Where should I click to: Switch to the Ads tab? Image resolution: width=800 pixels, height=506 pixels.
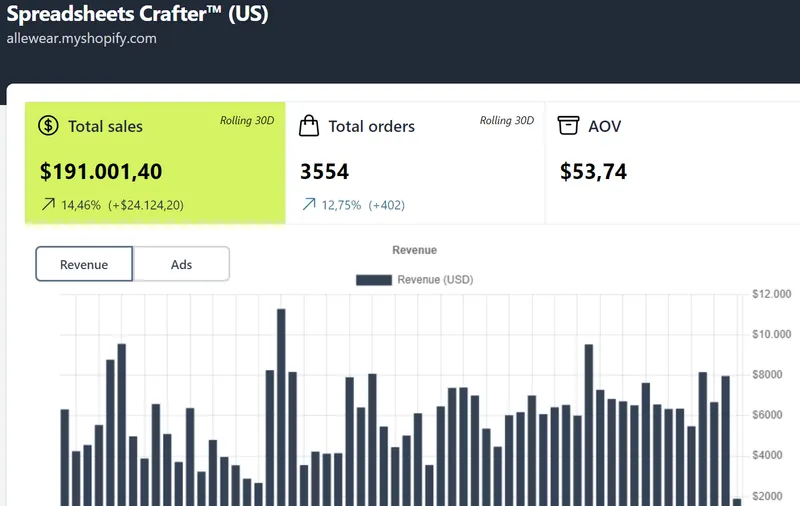coord(181,264)
